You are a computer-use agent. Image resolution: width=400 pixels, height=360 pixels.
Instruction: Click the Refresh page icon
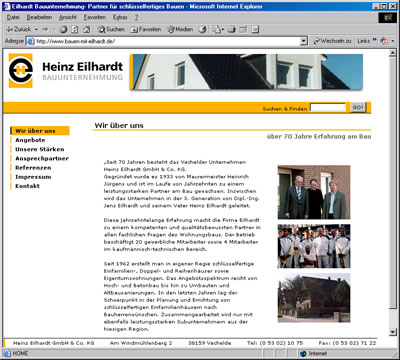(75, 29)
